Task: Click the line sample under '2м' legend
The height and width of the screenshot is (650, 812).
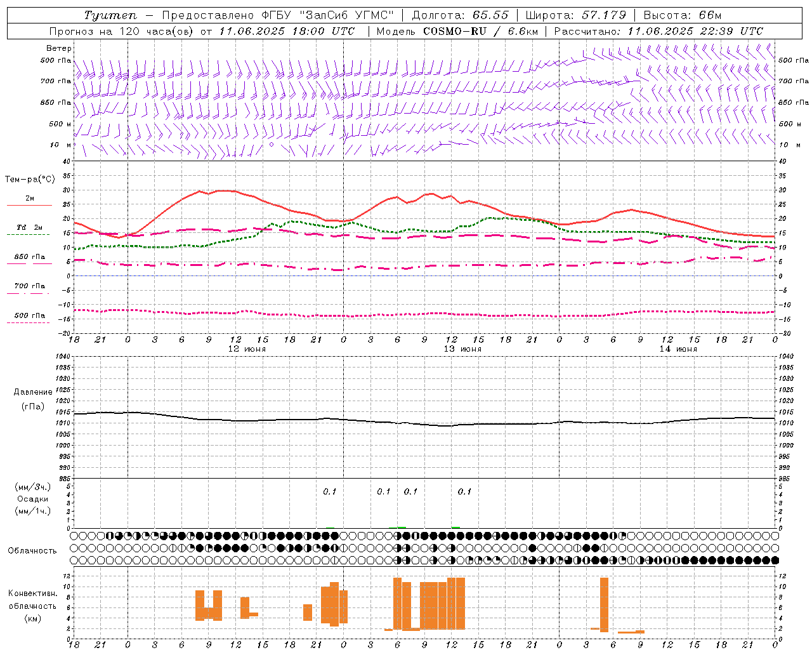Action: tap(29, 206)
